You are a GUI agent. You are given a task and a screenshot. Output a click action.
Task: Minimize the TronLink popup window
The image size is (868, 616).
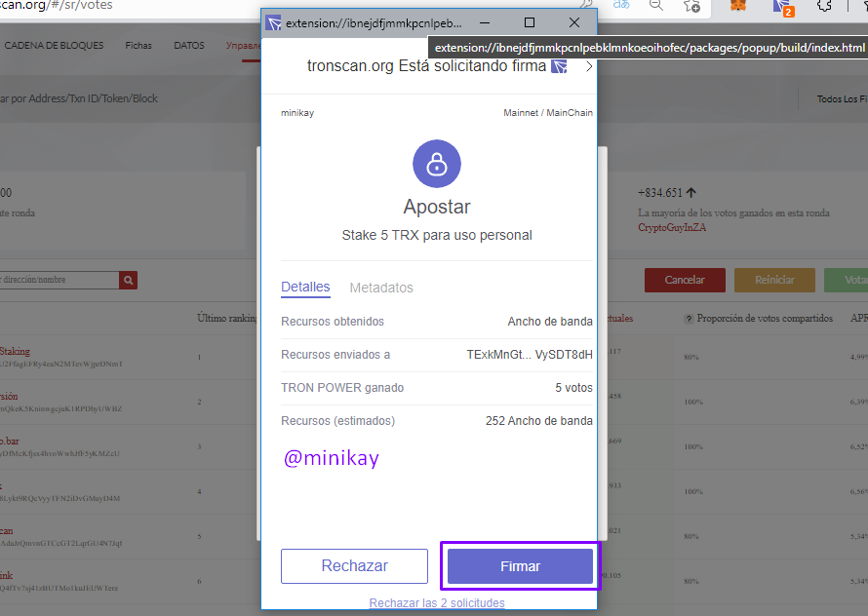(485, 22)
